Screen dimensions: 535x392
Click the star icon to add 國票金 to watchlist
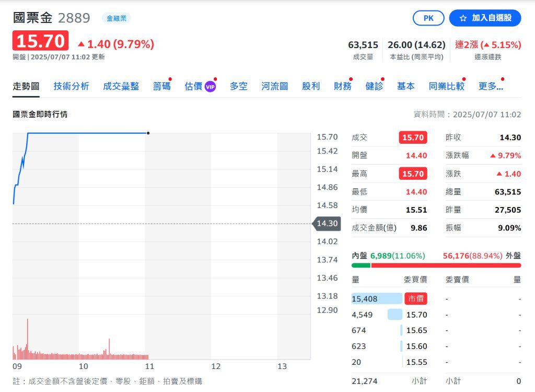(x=462, y=18)
